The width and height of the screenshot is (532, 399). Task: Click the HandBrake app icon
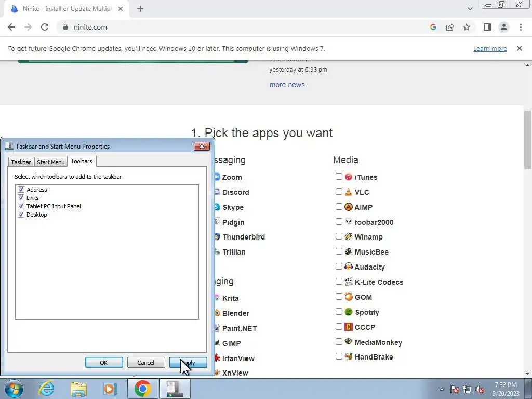(x=349, y=356)
